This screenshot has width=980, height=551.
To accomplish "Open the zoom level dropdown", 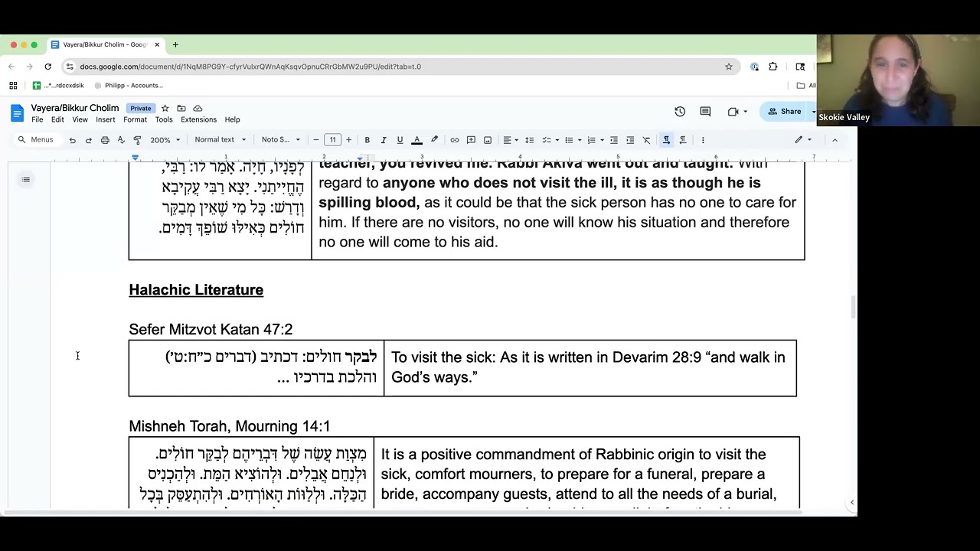I will coord(165,140).
